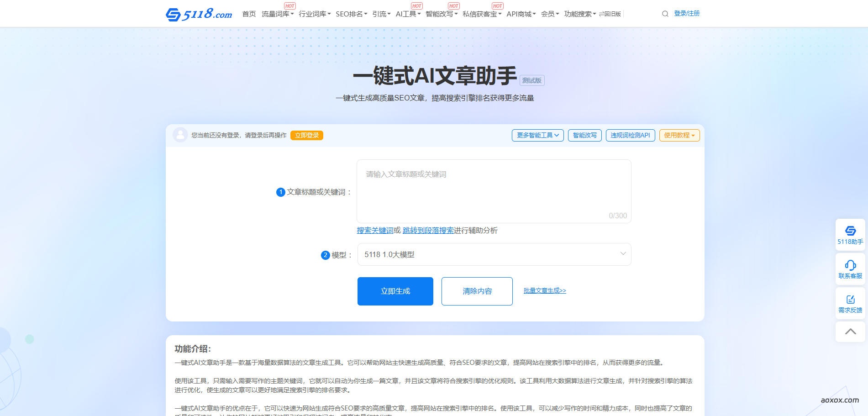Switch to old version via 回旧版
Viewport: 868px width, 416px height.
pyautogui.click(x=610, y=14)
